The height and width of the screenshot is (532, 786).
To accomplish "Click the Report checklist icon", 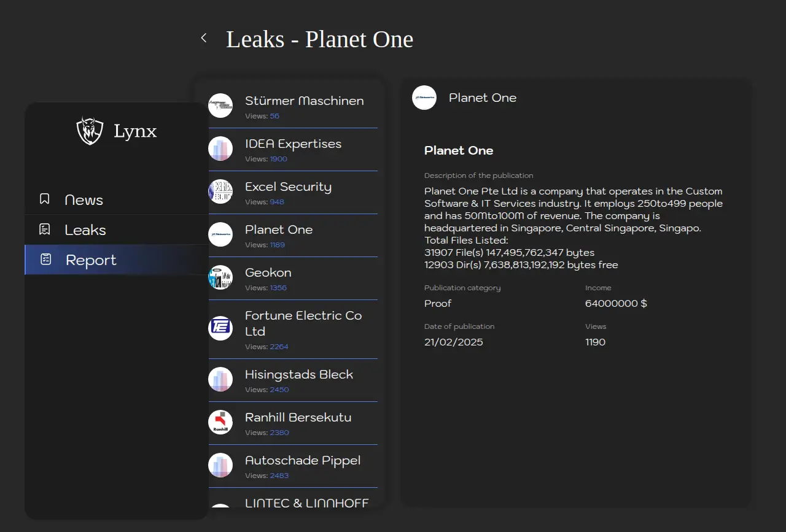I will pyautogui.click(x=46, y=259).
